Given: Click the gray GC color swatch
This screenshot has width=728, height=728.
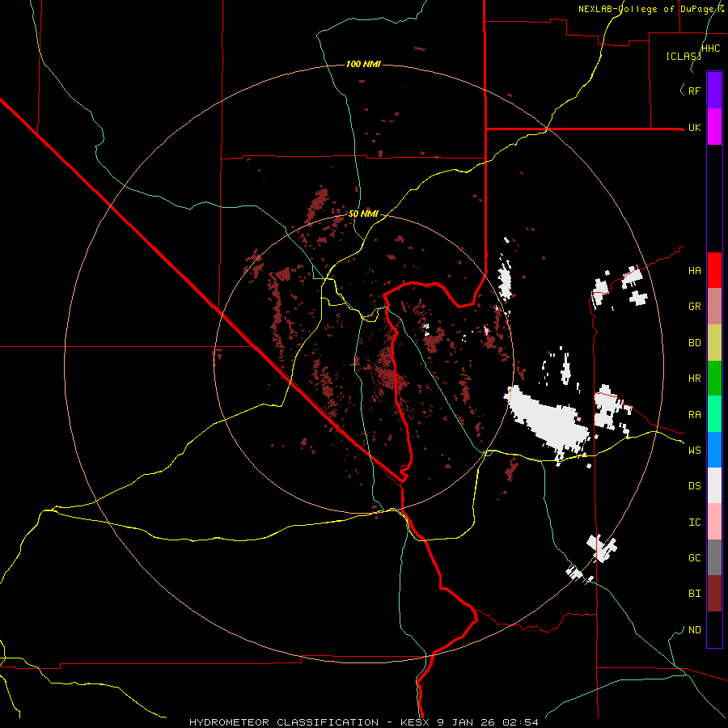Looking at the screenshot, I should click(x=714, y=557).
